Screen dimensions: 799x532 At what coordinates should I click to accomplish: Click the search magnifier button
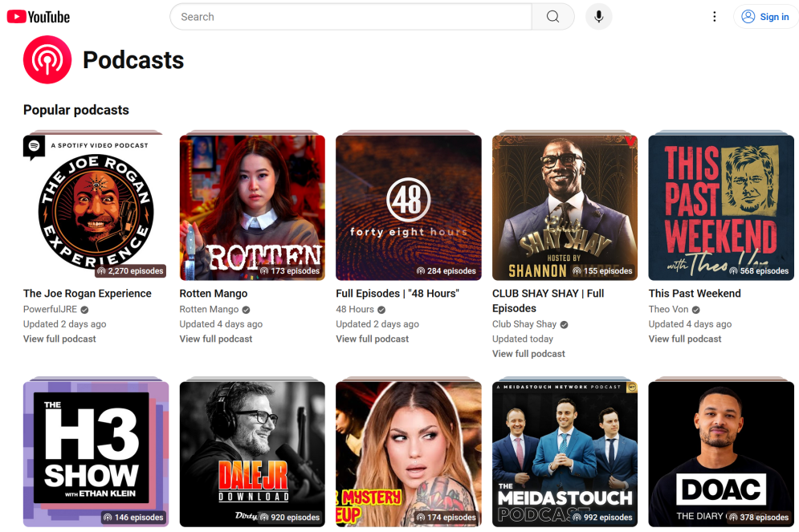553,17
